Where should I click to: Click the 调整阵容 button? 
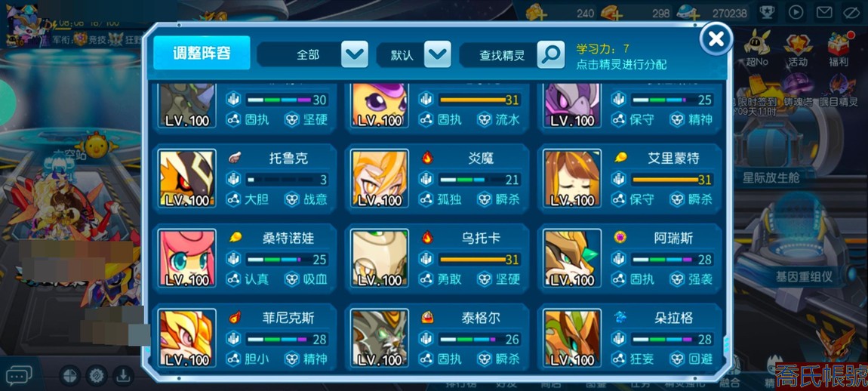pos(202,53)
